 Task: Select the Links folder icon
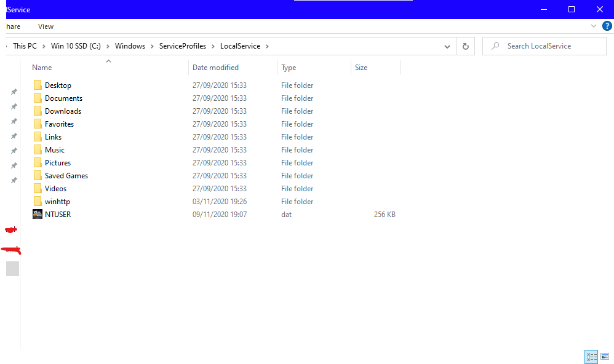point(38,136)
